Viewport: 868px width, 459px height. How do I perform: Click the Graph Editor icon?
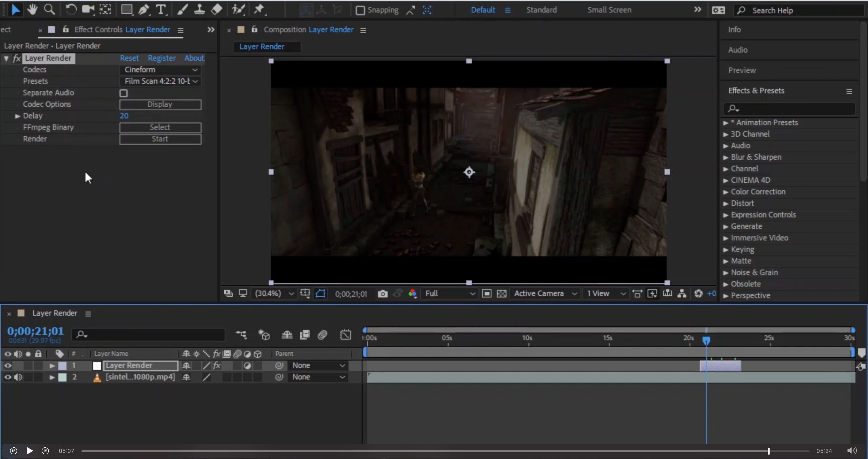(x=346, y=335)
